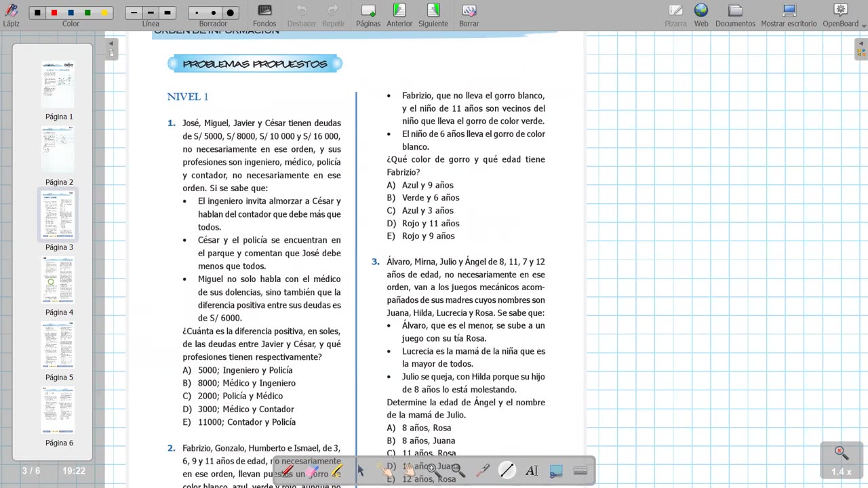Expand the right library panel
868x488 pixels.
coord(861,49)
